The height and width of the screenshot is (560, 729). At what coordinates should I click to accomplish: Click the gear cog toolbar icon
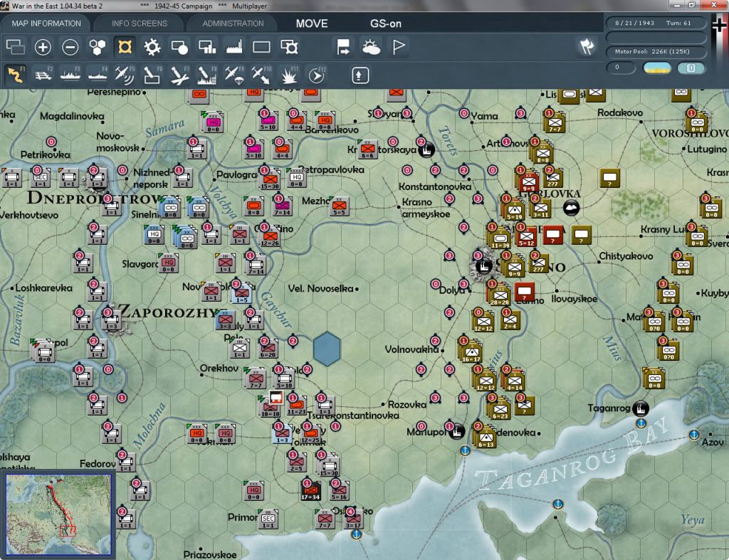[x=152, y=47]
